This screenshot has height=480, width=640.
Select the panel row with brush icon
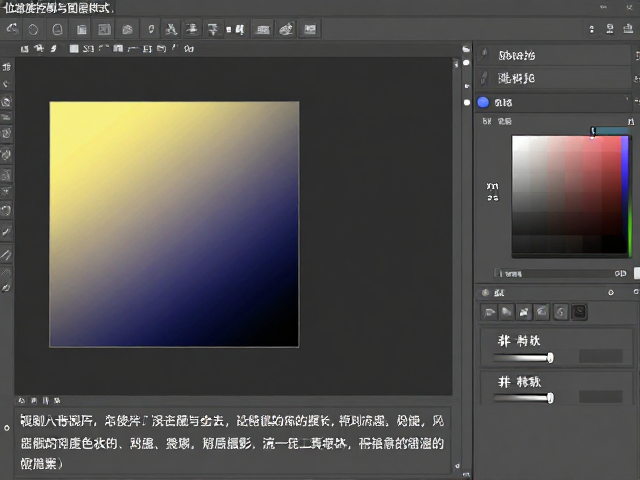point(554,55)
